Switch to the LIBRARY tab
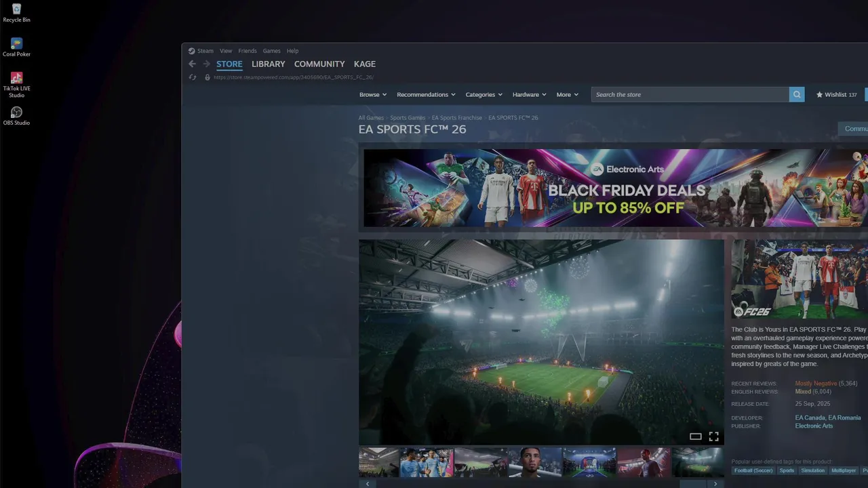Image resolution: width=868 pixels, height=488 pixels. tap(268, 64)
